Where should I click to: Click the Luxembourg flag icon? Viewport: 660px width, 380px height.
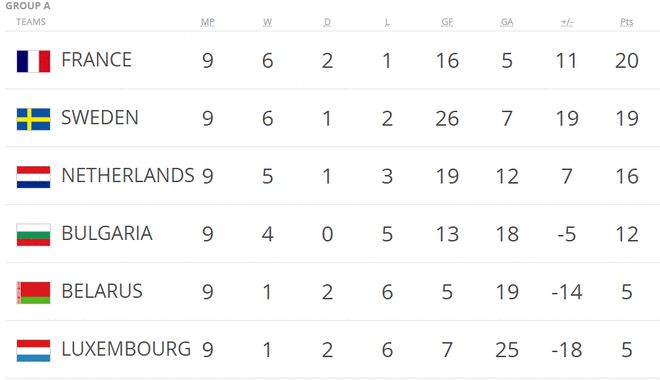33,351
